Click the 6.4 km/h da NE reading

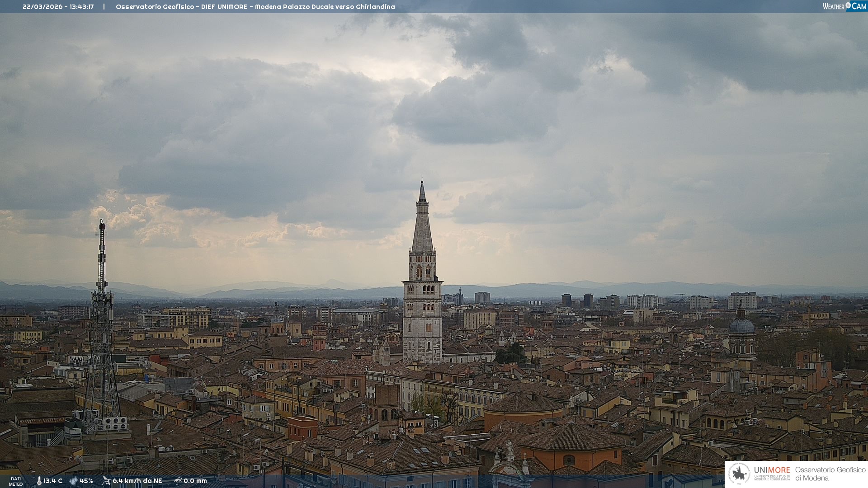pos(137,481)
